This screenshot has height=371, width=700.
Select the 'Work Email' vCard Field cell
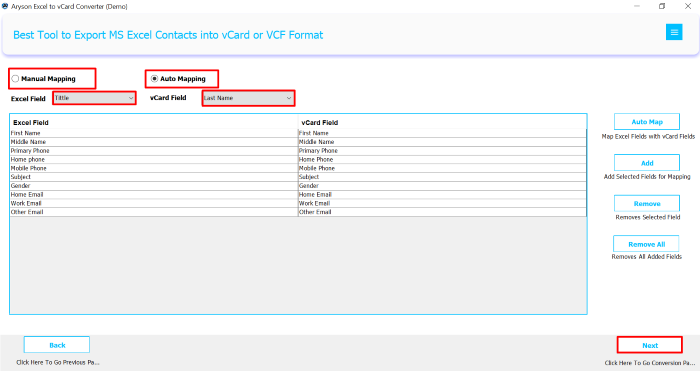[x=442, y=203]
